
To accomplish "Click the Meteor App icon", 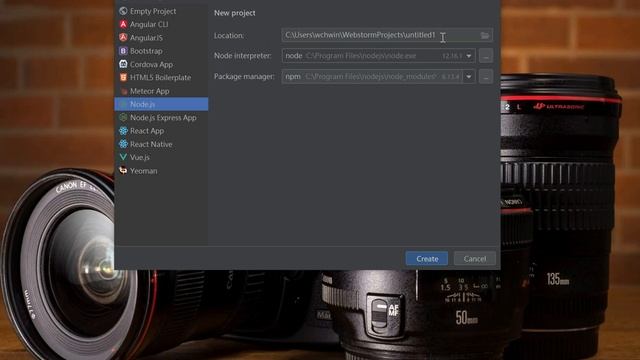I will pyautogui.click(x=123, y=91).
